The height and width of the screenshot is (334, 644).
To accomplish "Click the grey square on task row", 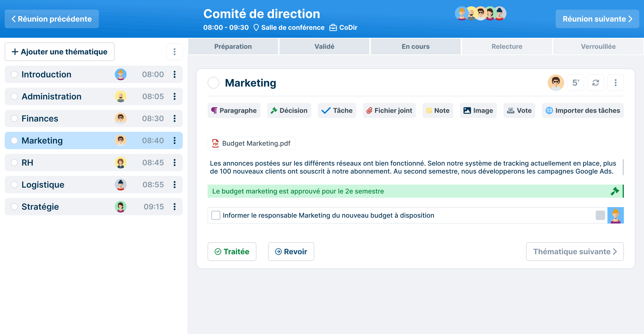I will [x=600, y=215].
